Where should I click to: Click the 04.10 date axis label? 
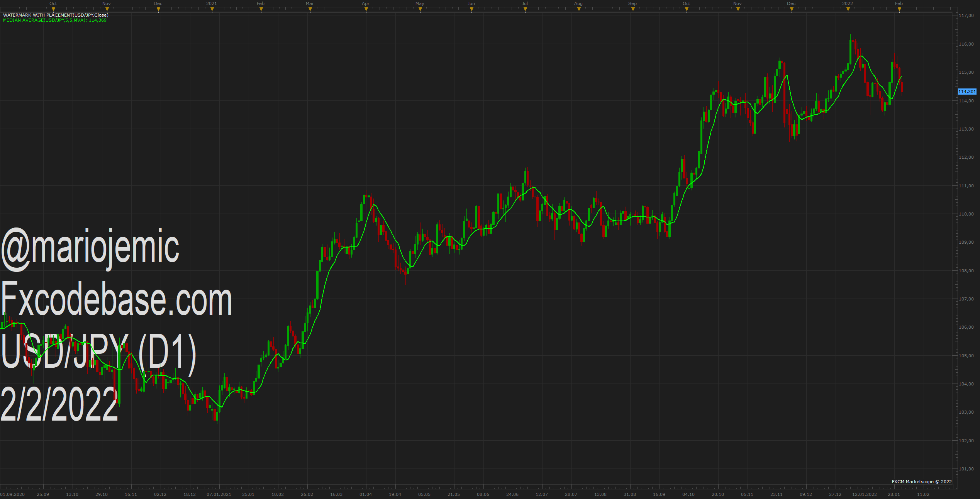[x=688, y=494]
